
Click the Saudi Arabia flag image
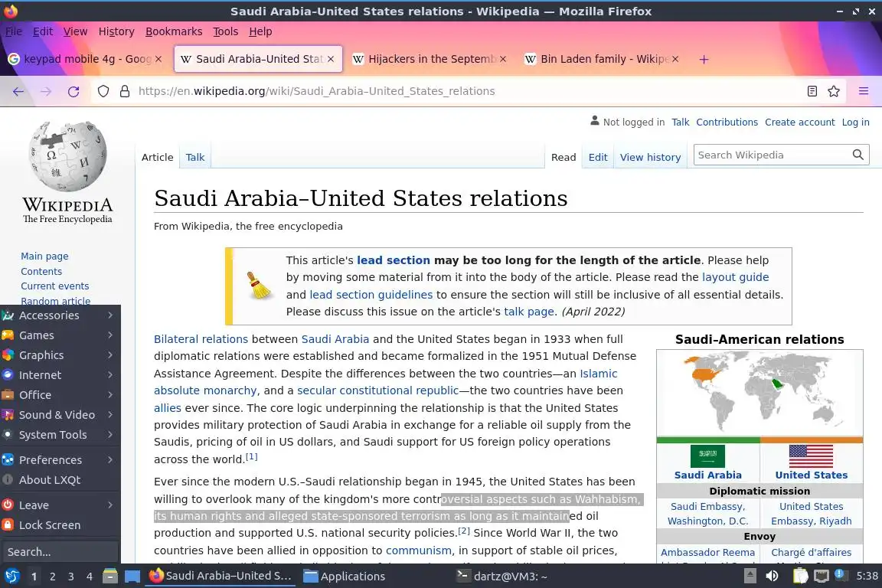click(x=707, y=456)
